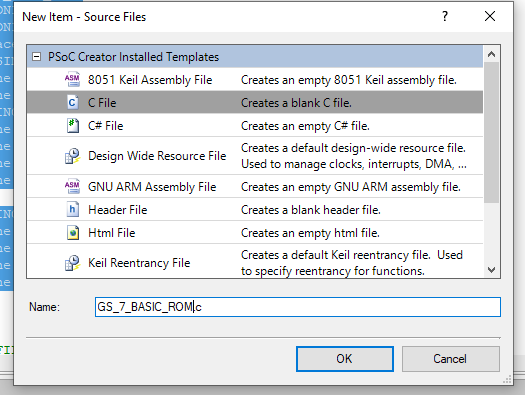Select the Keil Reentrancy File icon
Viewport: 525px width, 395px height.
[72, 263]
